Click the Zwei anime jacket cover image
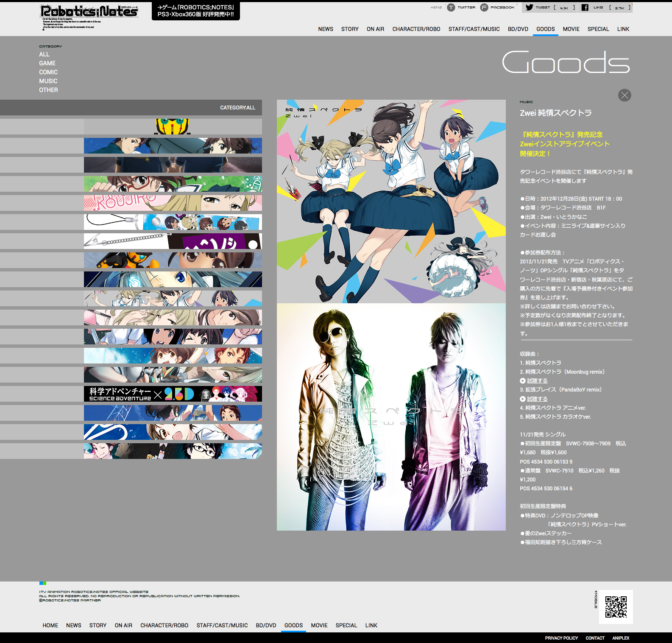 (391, 201)
